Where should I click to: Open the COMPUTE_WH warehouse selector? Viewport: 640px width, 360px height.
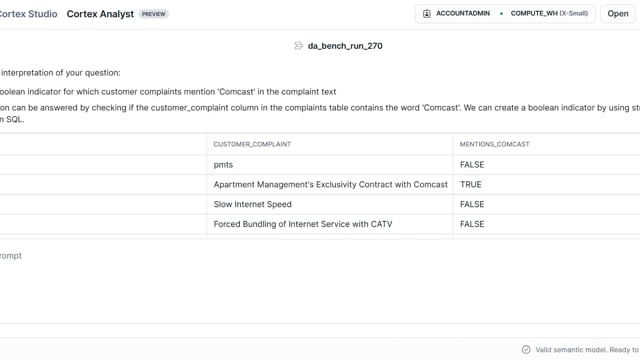[x=549, y=13]
